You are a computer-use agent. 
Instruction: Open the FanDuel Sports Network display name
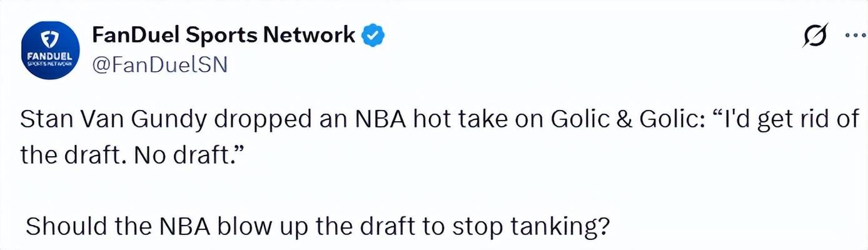(223, 36)
